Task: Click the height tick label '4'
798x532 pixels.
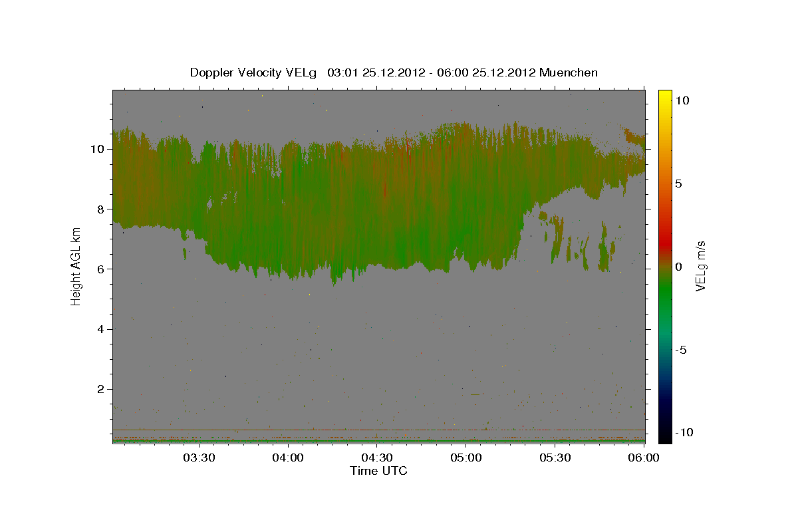Action: 101,329
